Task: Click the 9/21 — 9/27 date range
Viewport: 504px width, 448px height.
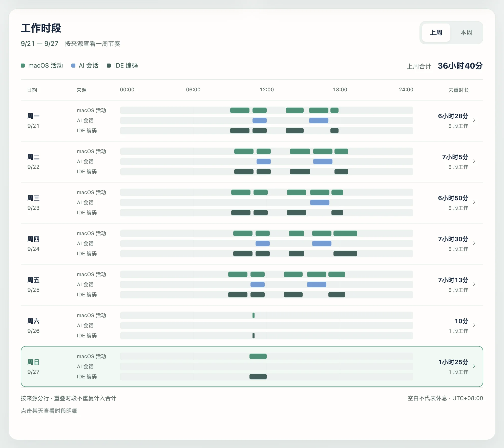Action: [x=39, y=44]
